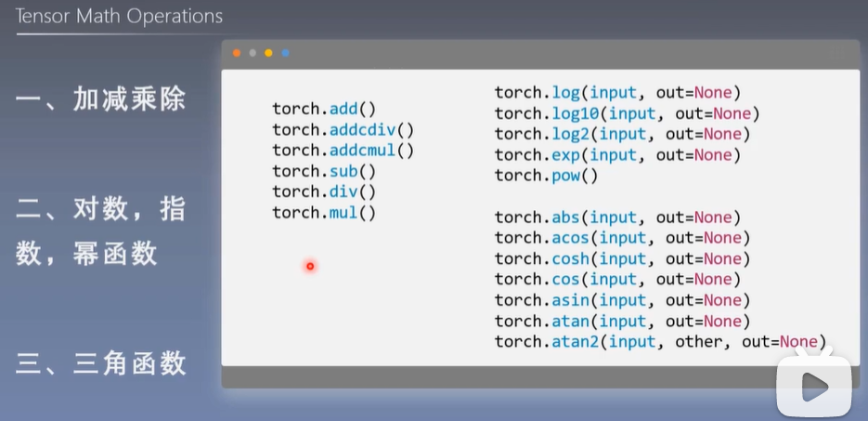
Task: Click the line 'torch.mul()'
Action: [324, 213]
